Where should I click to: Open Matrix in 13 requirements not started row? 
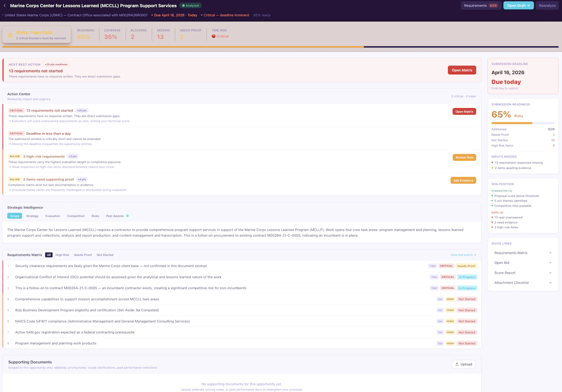(x=464, y=112)
